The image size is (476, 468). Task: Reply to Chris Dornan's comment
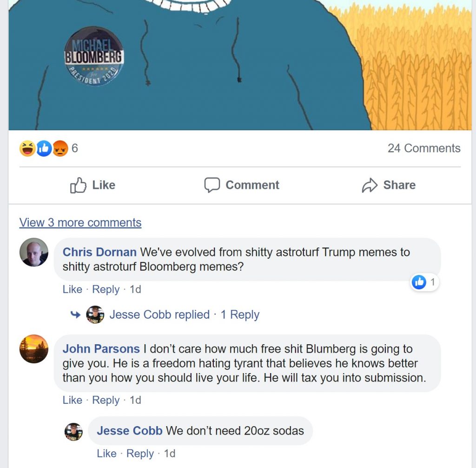click(106, 289)
